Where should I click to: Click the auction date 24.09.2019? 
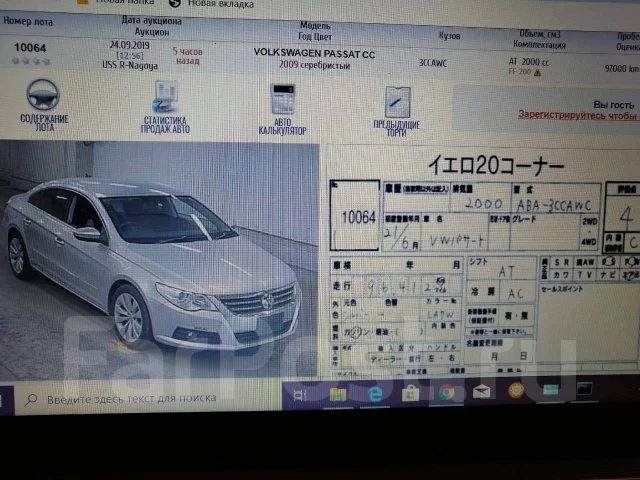[129, 45]
